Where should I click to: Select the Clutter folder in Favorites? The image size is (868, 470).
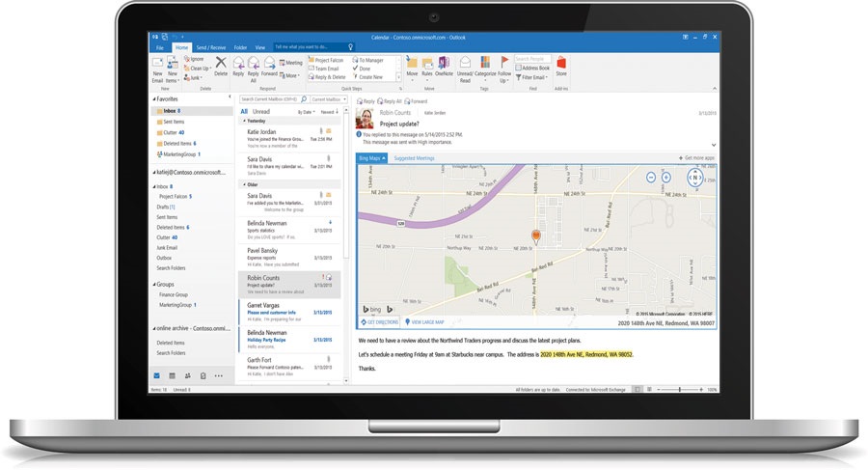171,132
